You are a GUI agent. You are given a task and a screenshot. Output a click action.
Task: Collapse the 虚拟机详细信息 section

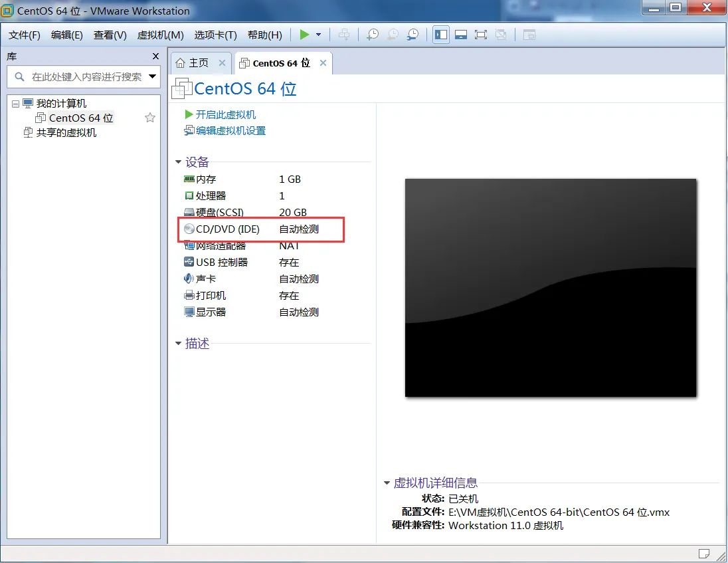coord(387,483)
